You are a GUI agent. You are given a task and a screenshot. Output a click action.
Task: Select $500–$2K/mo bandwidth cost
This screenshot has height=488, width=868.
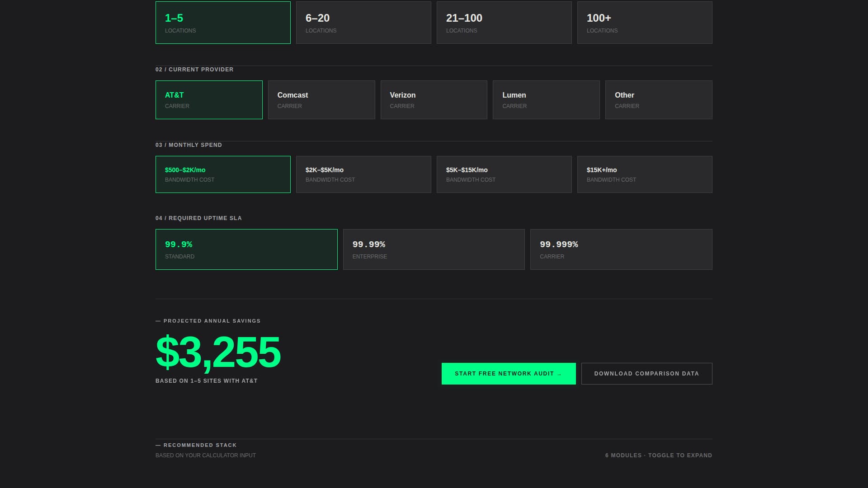pyautogui.click(x=223, y=174)
